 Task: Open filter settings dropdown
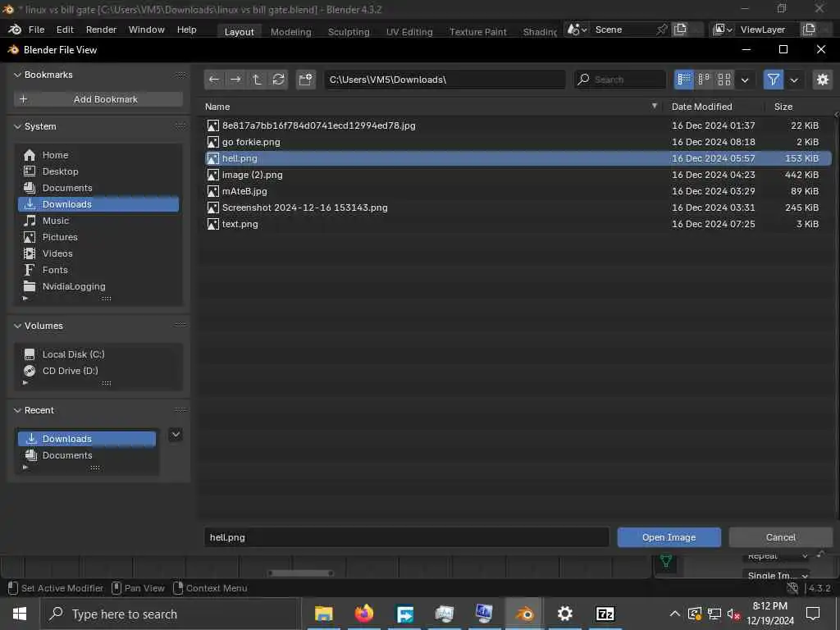(x=794, y=80)
